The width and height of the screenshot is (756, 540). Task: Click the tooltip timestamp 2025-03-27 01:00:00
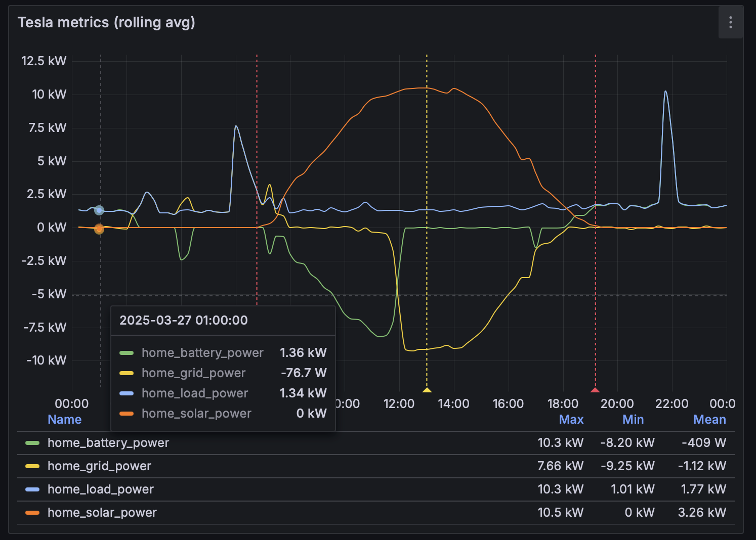184,320
